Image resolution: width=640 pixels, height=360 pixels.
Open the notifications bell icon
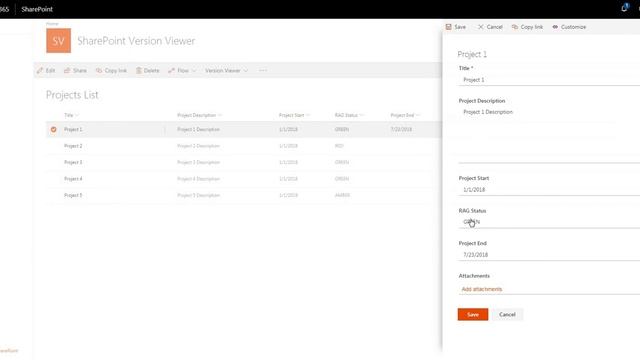pyautogui.click(x=624, y=8)
